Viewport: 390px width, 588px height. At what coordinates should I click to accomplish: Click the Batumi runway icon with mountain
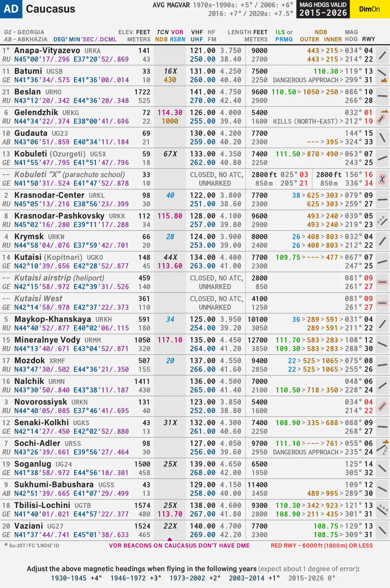(382, 76)
